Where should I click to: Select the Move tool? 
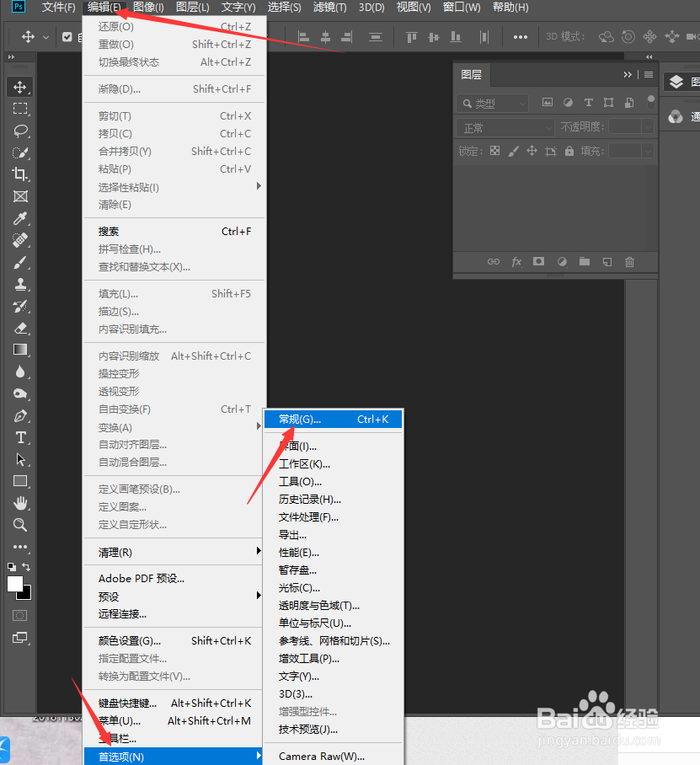click(20, 86)
